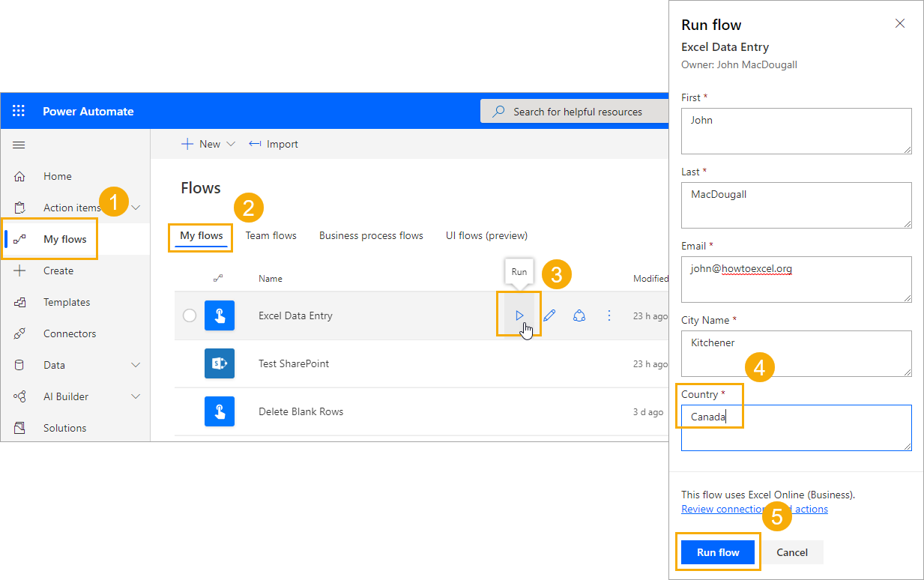Focus the Country input field
Viewport: 924px width, 580px height.
(x=797, y=428)
